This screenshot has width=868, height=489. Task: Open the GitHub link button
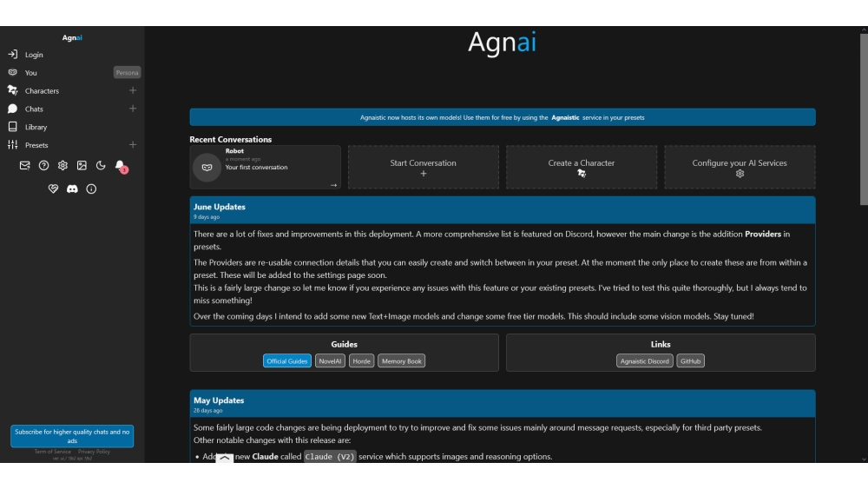[690, 361]
